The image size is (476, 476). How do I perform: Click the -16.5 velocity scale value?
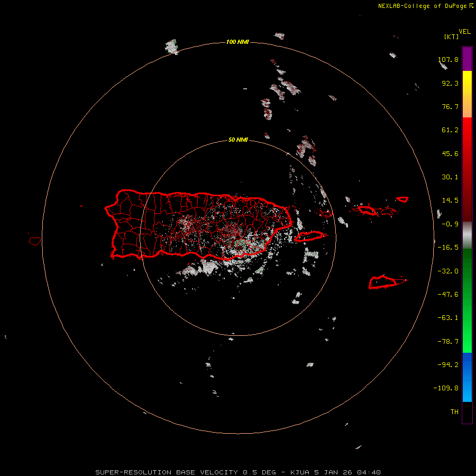(x=448, y=248)
